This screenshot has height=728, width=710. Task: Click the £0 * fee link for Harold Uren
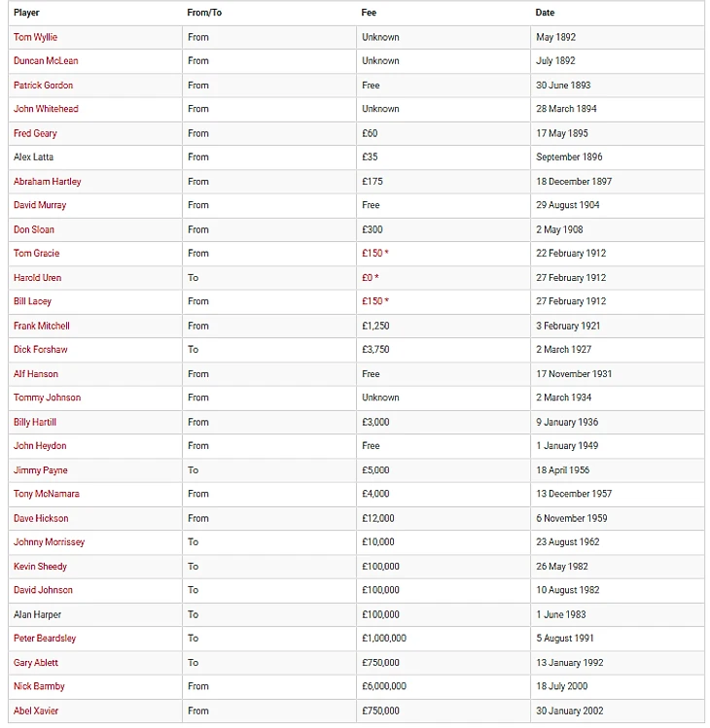click(x=371, y=278)
